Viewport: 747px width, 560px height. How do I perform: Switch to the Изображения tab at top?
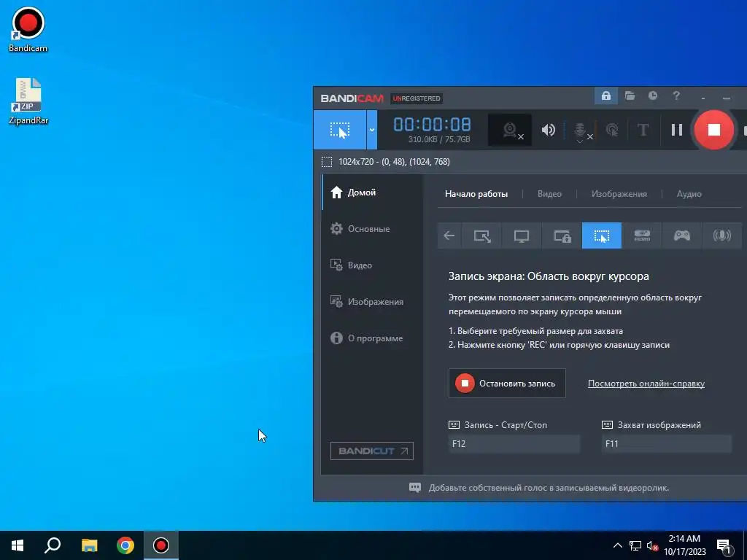[x=619, y=194]
